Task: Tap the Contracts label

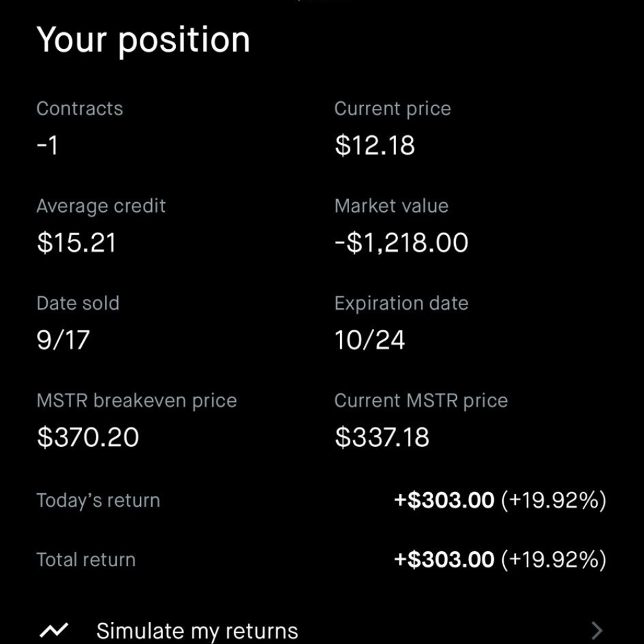Action: point(79,108)
